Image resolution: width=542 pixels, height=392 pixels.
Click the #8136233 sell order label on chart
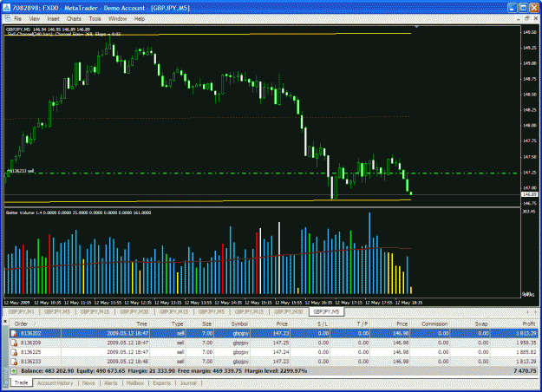pyautogui.click(x=20, y=171)
